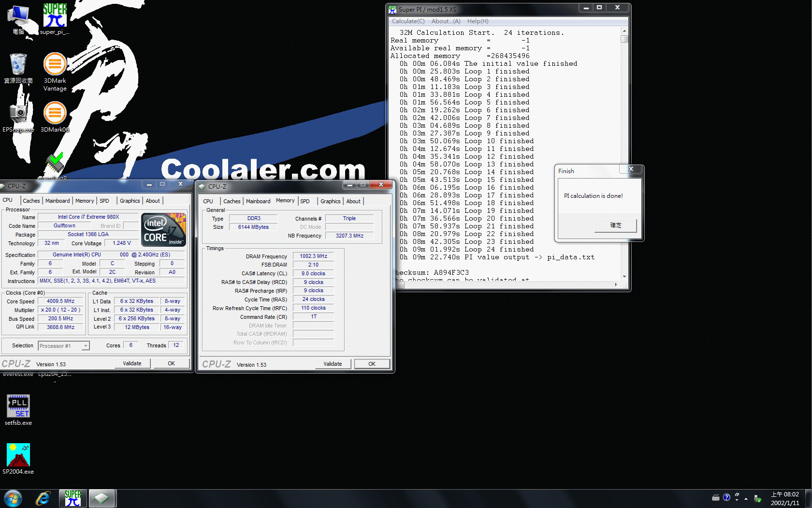The width and height of the screenshot is (812, 508).
Task: Click OK in the left CPU-Z window
Action: tap(172, 363)
